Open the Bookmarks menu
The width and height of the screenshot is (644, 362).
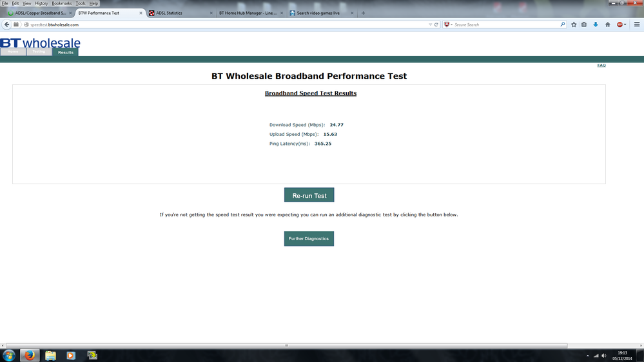(62, 3)
